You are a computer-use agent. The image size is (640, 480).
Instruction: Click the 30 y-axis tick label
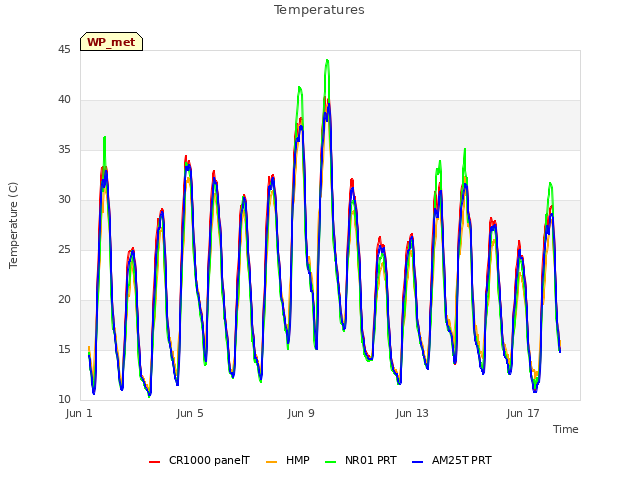click(x=64, y=200)
